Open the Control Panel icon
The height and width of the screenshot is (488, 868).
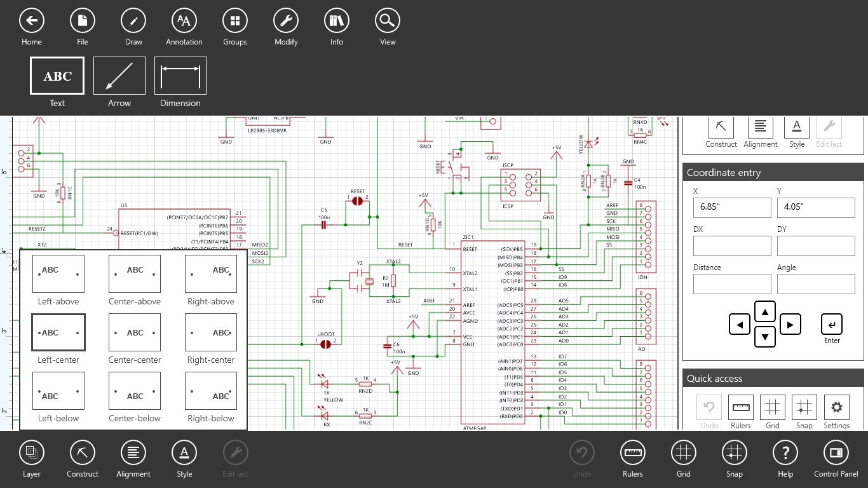tap(836, 454)
